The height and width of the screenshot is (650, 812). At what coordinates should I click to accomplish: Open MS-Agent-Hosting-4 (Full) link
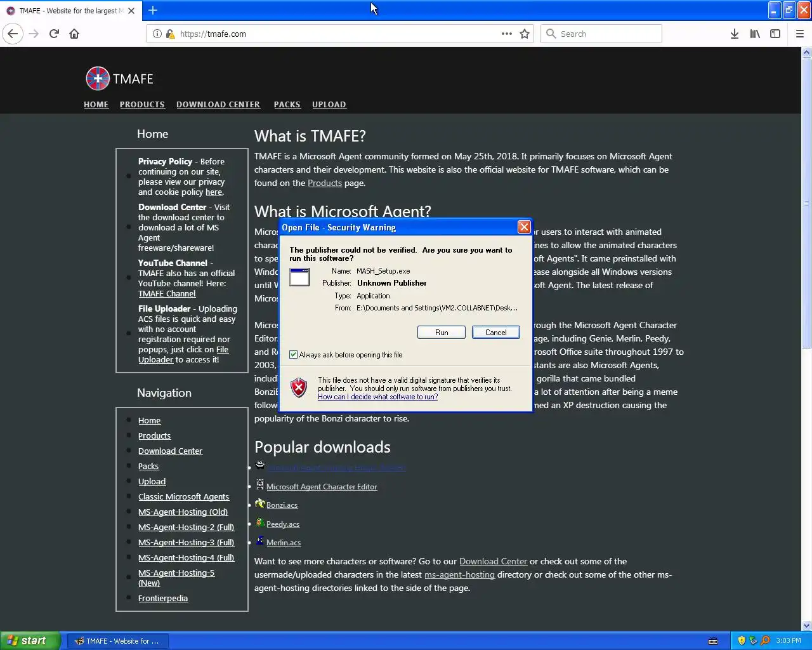coord(187,558)
